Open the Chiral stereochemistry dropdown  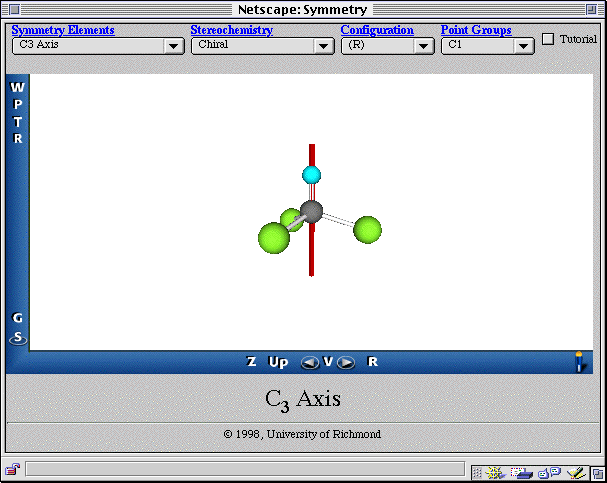262,45
